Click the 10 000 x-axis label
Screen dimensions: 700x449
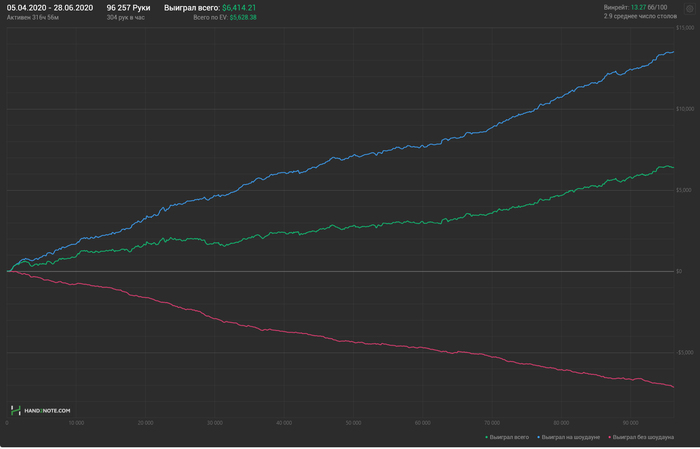pos(76,423)
